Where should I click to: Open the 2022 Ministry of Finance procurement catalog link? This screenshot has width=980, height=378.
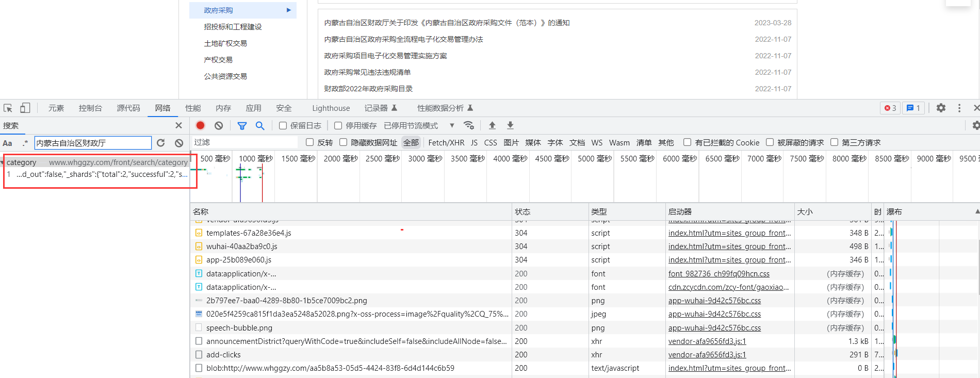coord(368,89)
